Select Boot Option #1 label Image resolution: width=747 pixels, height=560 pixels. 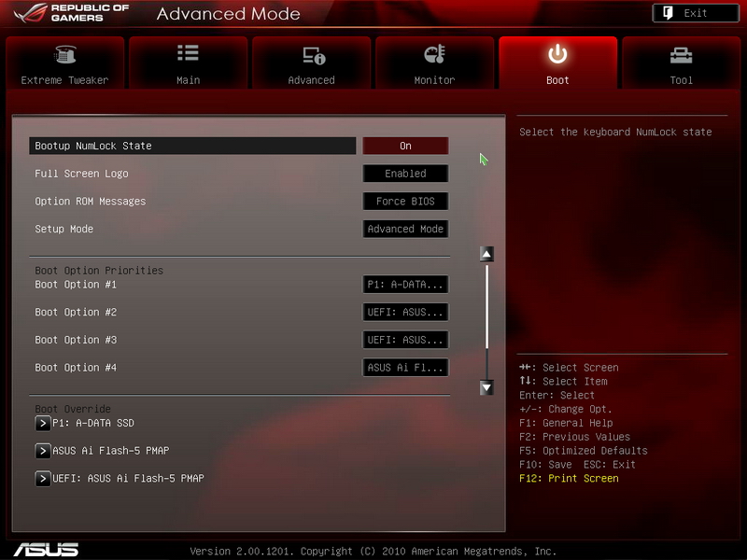(x=76, y=285)
